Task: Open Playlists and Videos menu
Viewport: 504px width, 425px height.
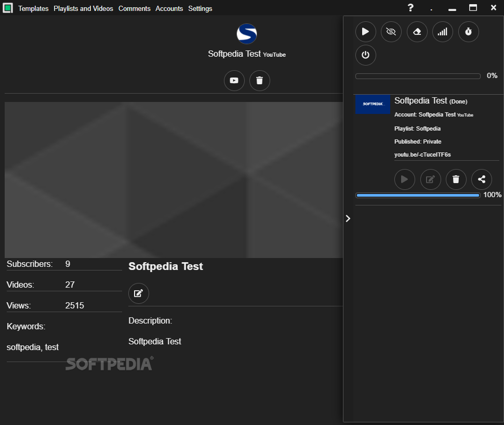Action: pyautogui.click(x=83, y=8)
